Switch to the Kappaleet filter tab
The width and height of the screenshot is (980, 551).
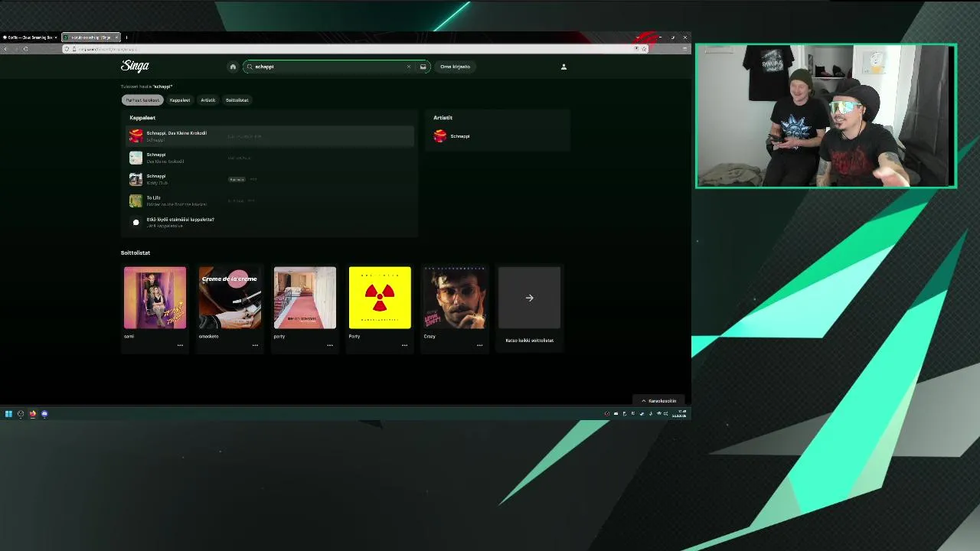[x=180, y=100]
